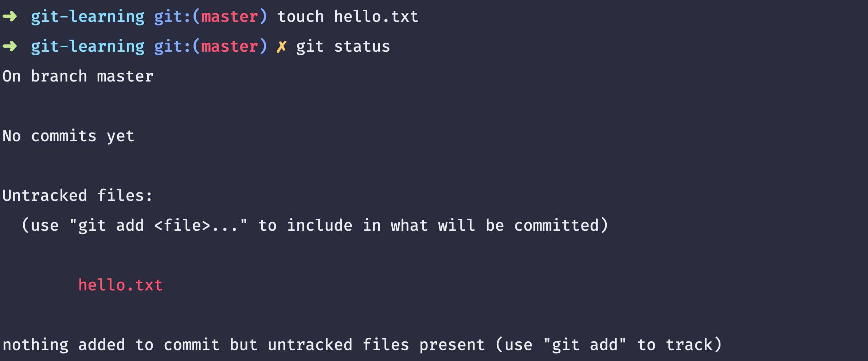This screenshot has width=868, height=361.
Task: Click "to include in what will be committed" text
Action: (428, 226)
